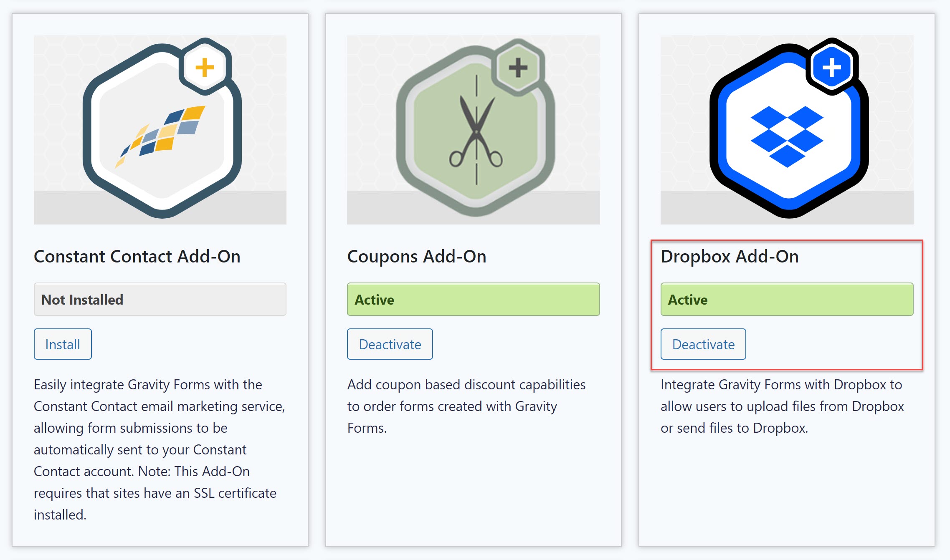
Task: Click the Active status under Dropbox Add-On
Action: pyautogui.click(x=787, y=299)
